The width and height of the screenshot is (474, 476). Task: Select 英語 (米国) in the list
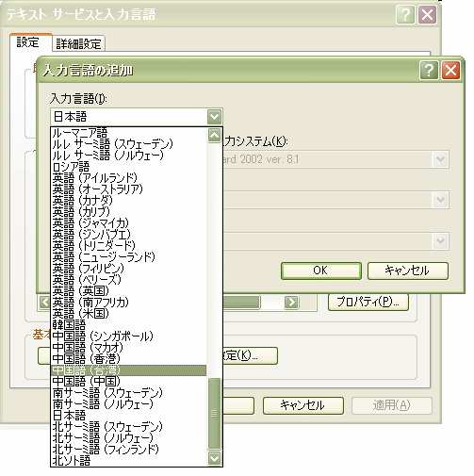pos(128,314)
